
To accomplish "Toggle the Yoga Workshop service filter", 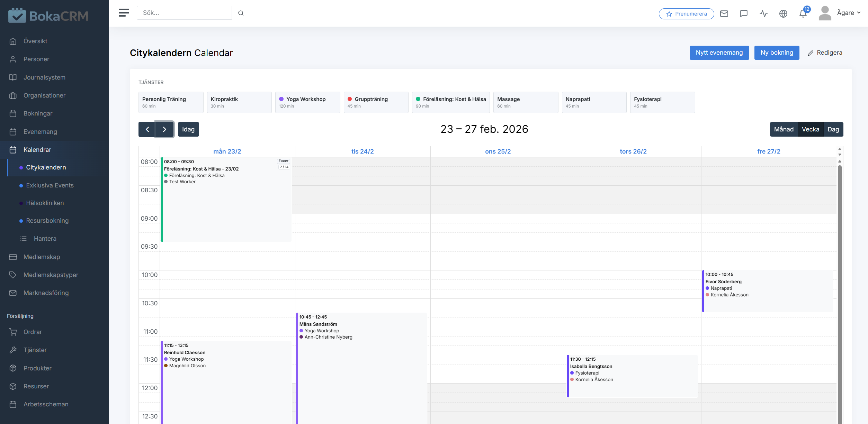I will click(307, 102).
